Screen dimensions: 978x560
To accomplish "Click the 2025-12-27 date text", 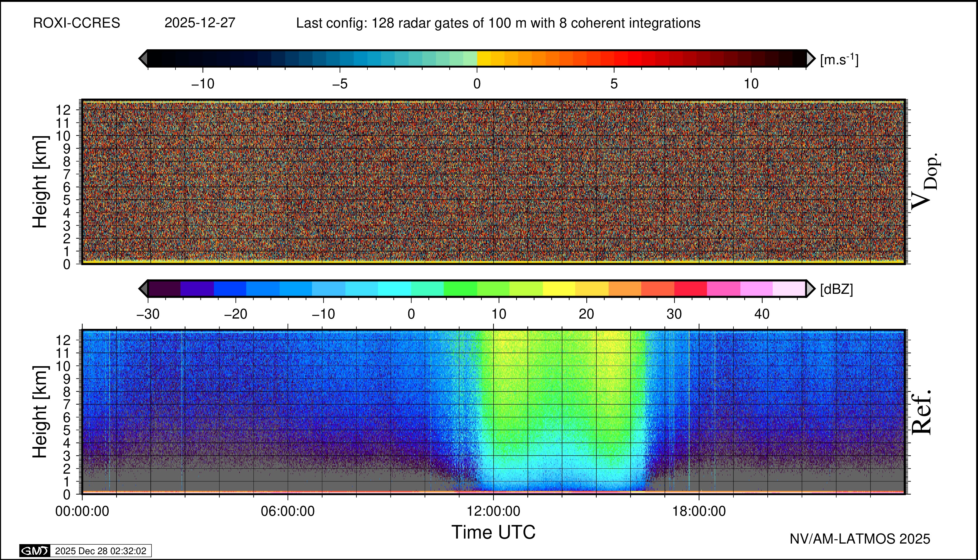I will [200, 23].
